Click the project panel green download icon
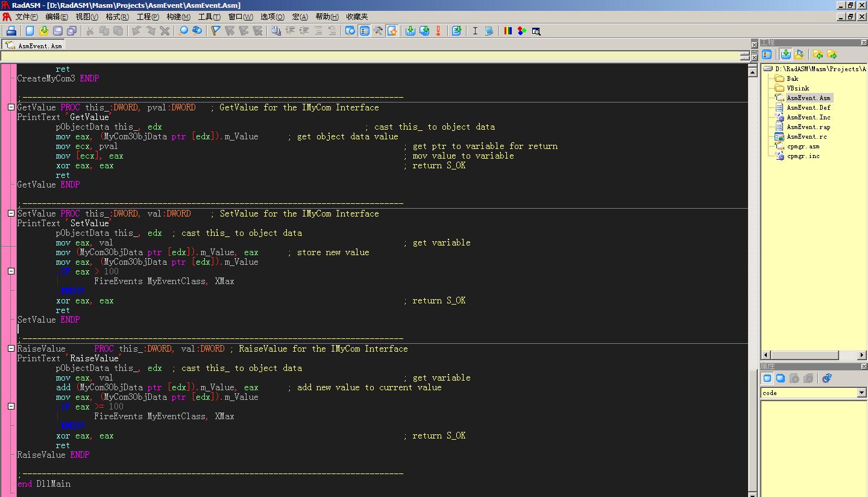Image resolution: width=868 pixels, height=497 pixels. click(785, 55)
